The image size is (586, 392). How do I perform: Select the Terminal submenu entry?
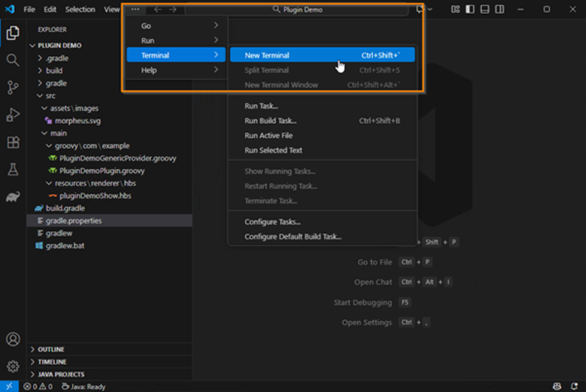(x=176, y=55)
